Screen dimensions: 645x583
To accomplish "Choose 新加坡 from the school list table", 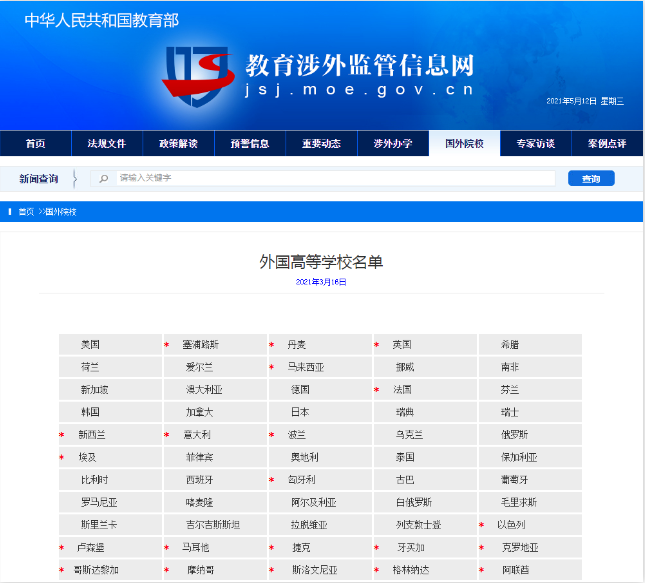I will coord(95,390).
